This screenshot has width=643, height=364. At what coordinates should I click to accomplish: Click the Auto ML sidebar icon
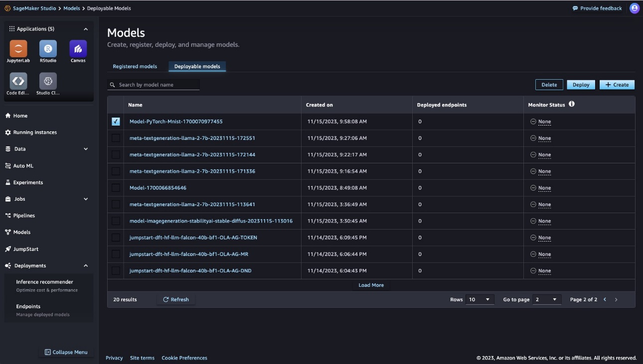coord(8,166)
